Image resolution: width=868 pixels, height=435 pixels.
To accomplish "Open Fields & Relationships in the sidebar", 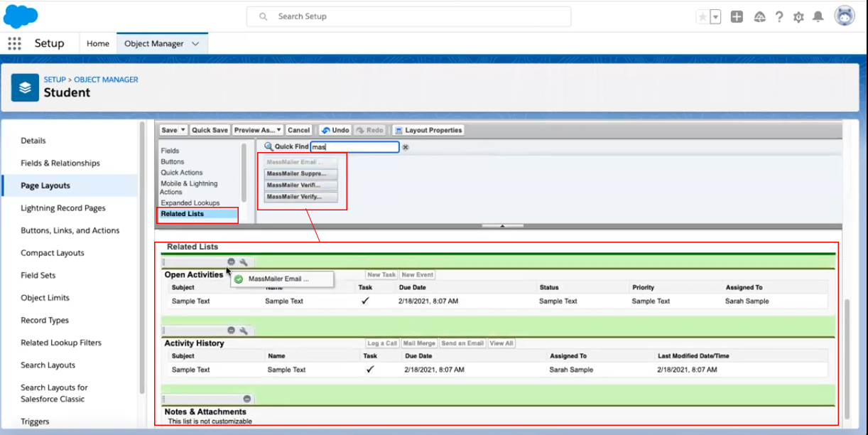I will point(60,163).
